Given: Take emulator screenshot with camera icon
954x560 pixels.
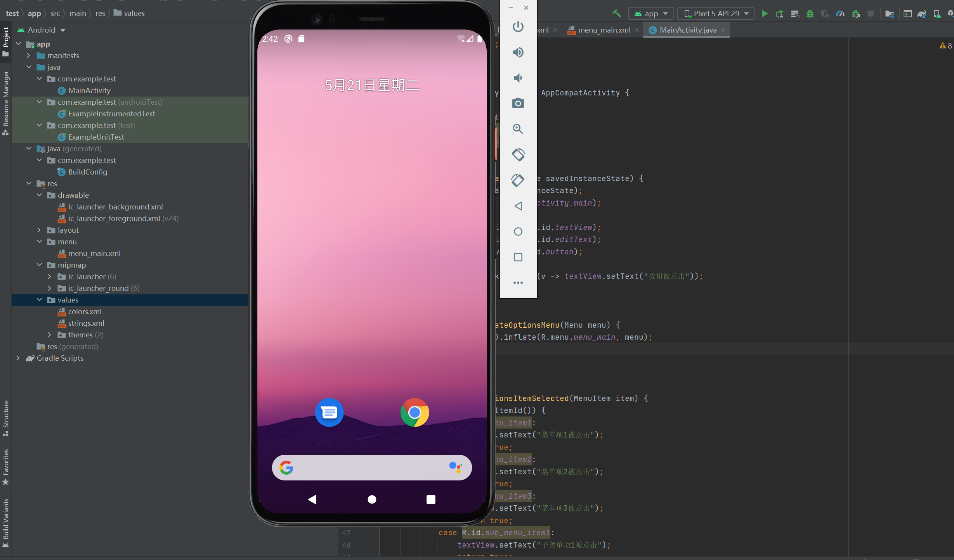Looking at the screenshot, I should (518, 104).
